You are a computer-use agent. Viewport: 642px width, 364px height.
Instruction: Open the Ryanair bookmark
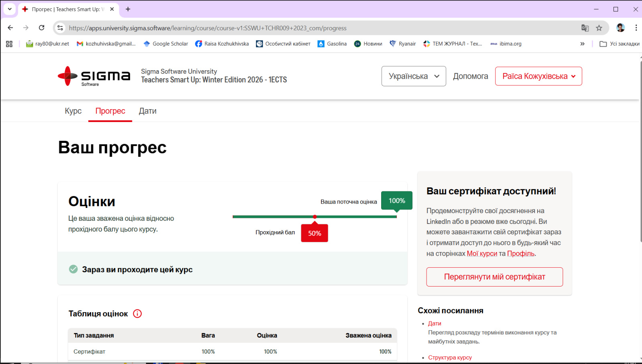coord(402,44)
